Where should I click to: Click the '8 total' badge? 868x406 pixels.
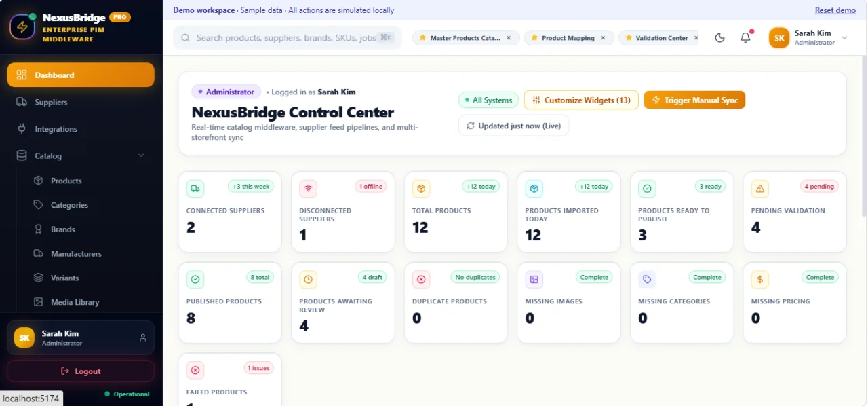coord(260,277)
